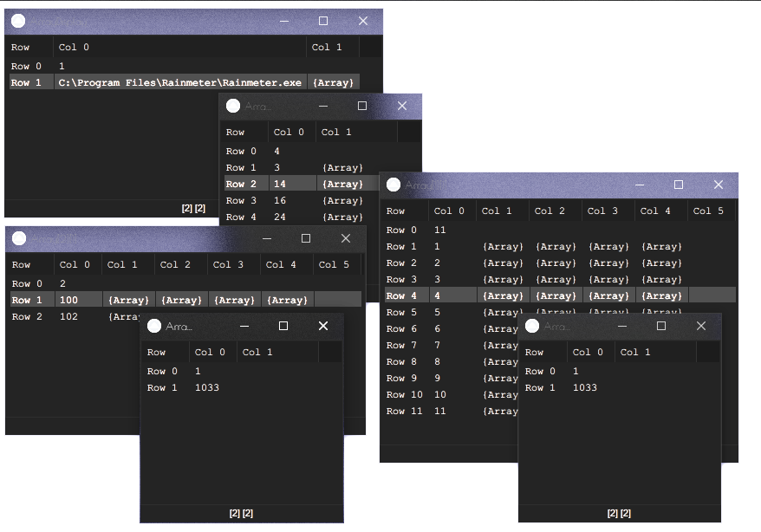The image size is (761, 532).
Task: Maximize the ArrayDisplay window with the Rainmeter path
Action: (323, 21)
